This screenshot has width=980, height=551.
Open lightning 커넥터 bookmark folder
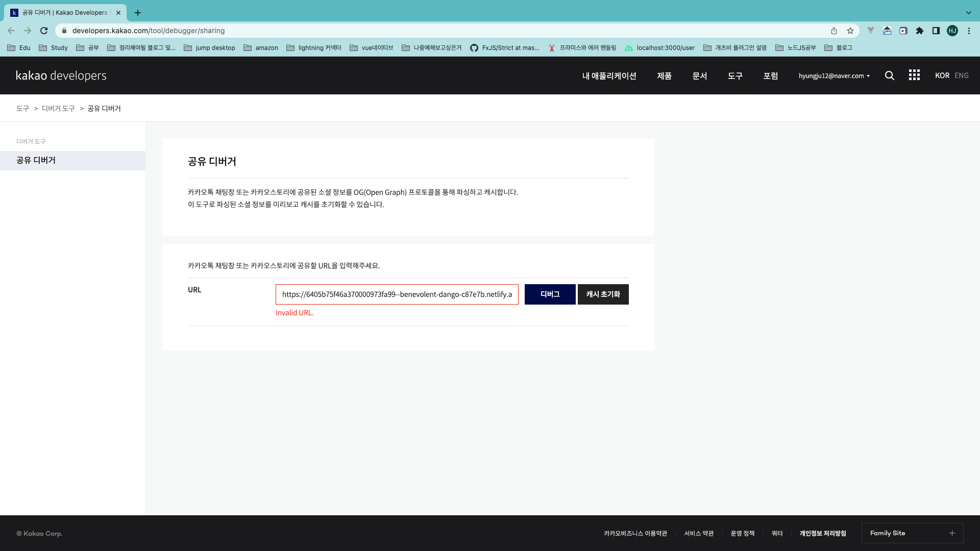[314, 48]
